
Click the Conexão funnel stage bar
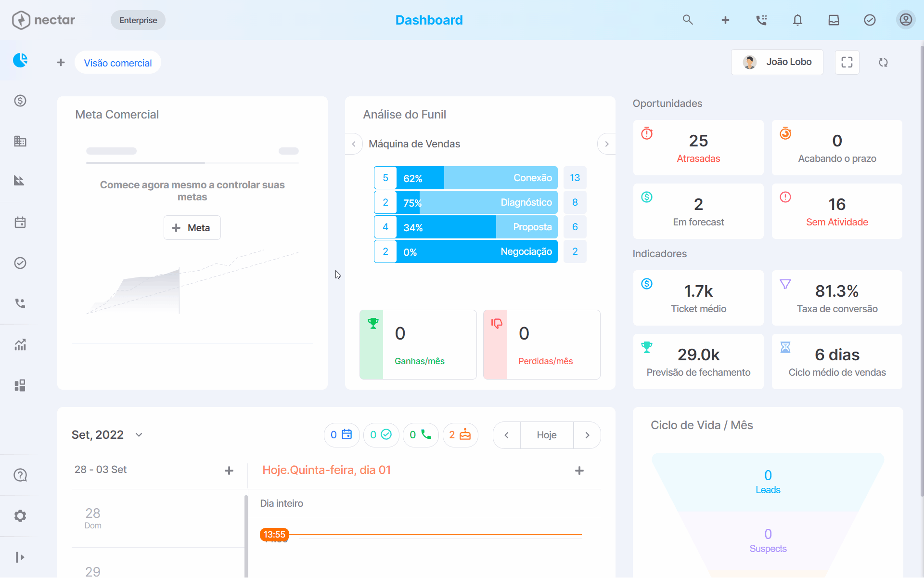pos(477,178)
